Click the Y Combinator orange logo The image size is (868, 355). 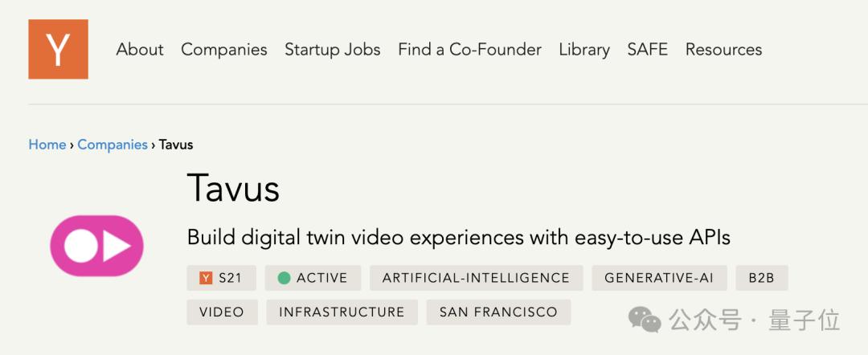pyautogui.click(x=58, y=50)
